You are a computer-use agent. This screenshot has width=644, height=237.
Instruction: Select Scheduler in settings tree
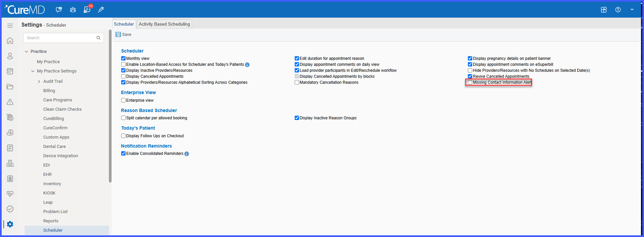click(67, 230)
